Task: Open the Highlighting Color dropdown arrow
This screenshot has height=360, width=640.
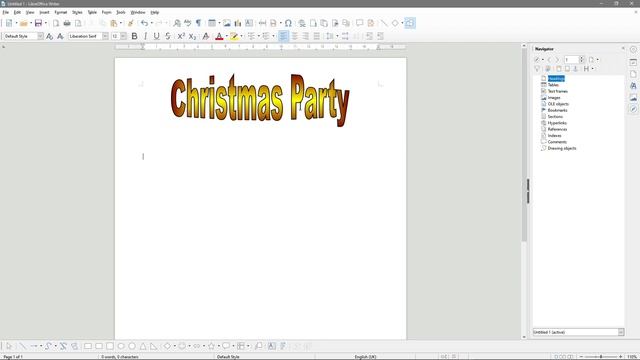Action: (x=241, y=36)
